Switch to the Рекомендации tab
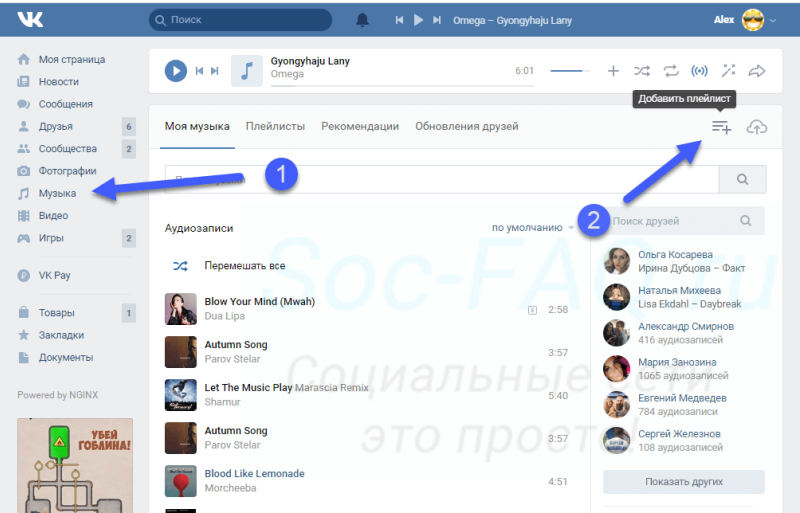Viewport: 800px width, 513px height. pyautogui.click(x=360, y=127)
